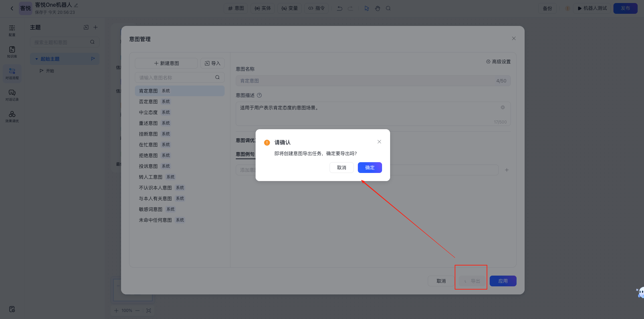Click search magnifier in intent name field

(217, 77)
